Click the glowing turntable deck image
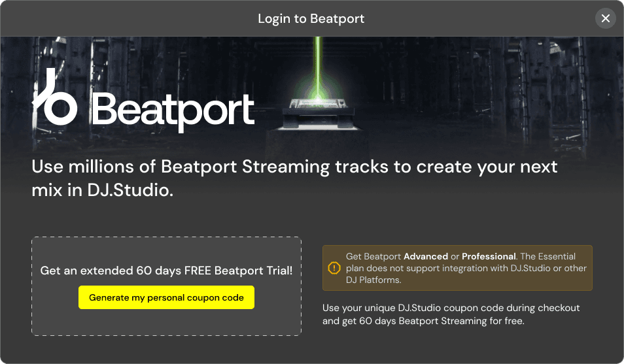The height and width of the screenshot is (364, 624). coord(317,114)
